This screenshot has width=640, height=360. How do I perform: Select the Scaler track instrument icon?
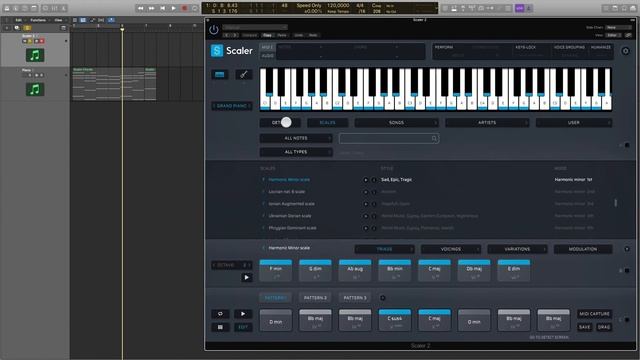[x=35, y=55]
